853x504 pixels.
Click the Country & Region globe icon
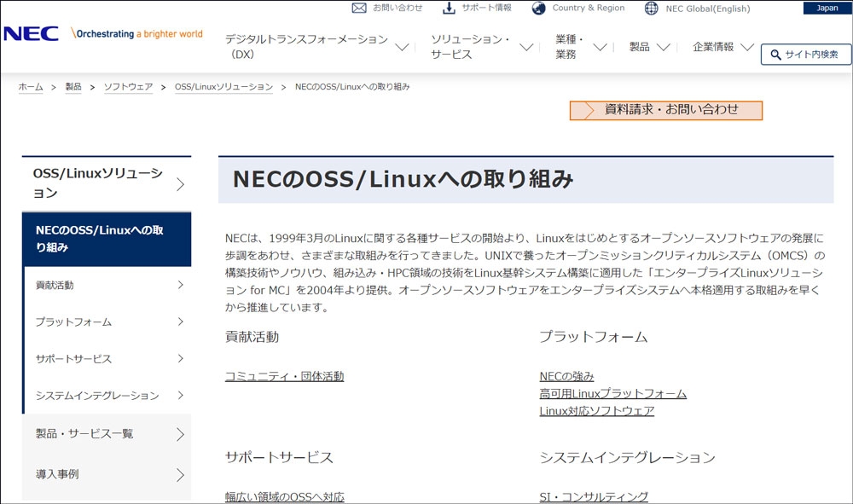click(538, 9)
